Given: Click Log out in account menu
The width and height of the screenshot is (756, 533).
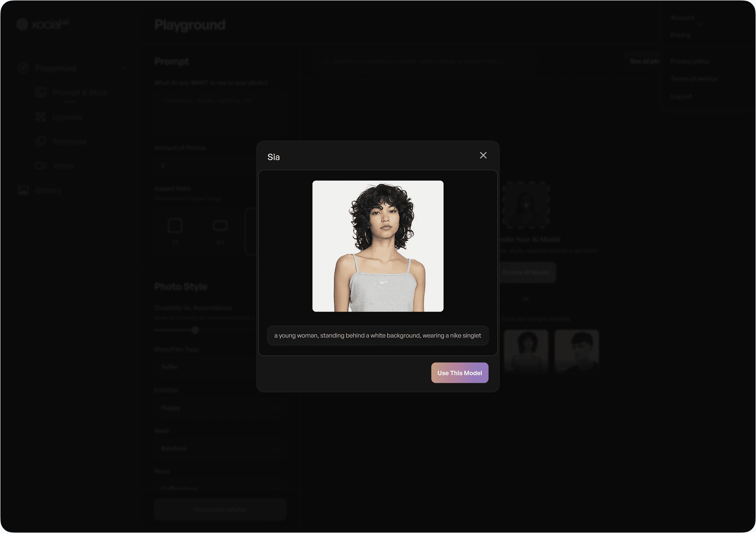Looking at the screenshot, I should [681, 96].
